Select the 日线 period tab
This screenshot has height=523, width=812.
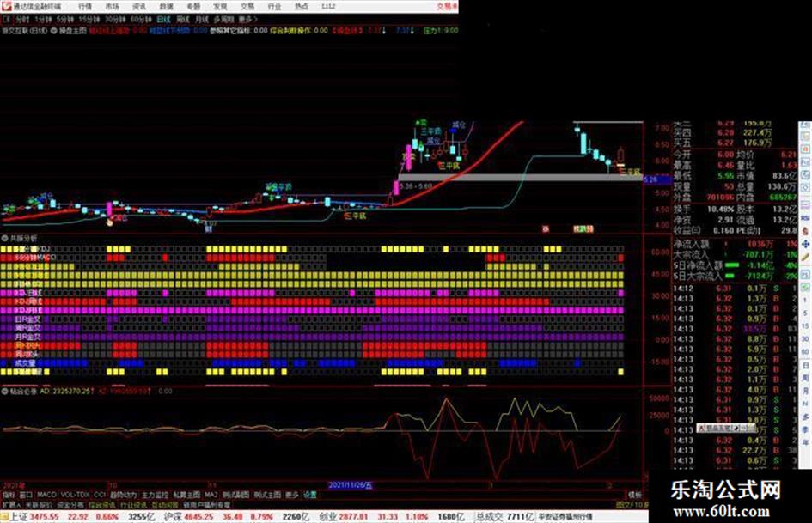tap(163, 20)
